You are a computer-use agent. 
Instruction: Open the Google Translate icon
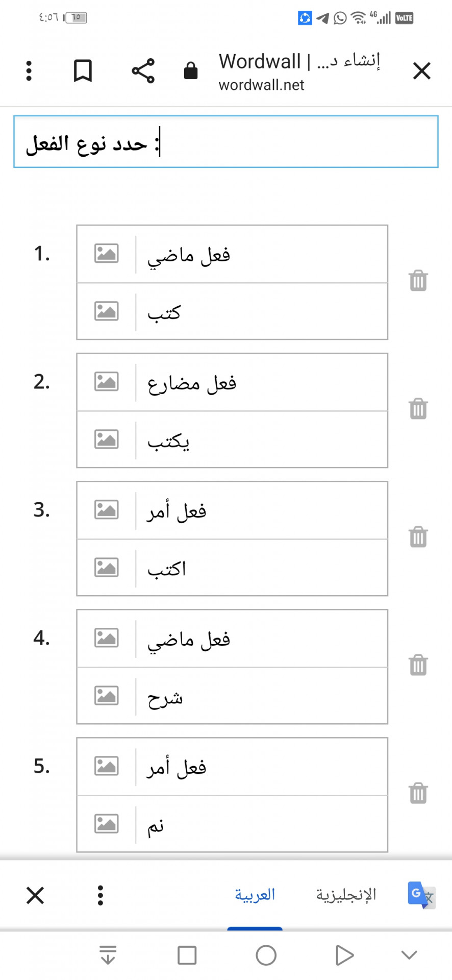pos(421,895)
